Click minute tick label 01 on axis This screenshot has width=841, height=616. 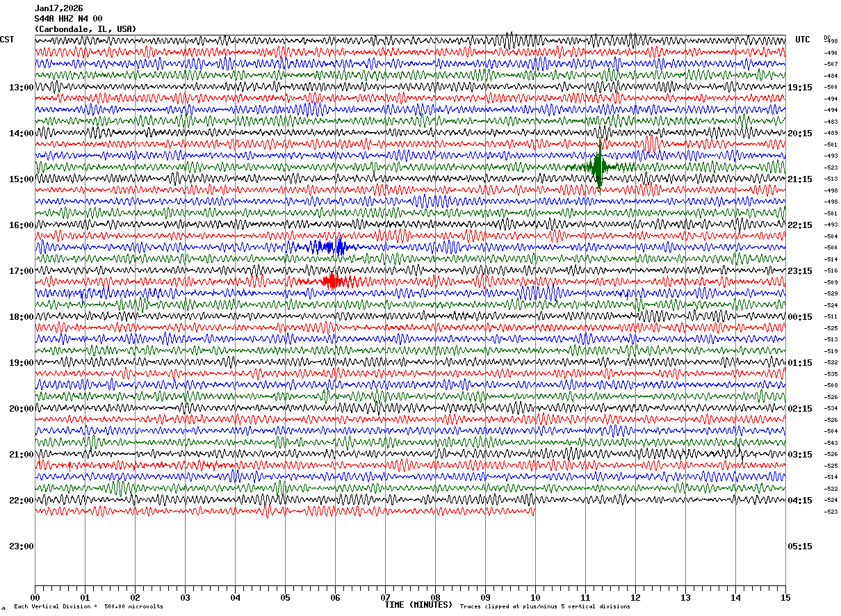tap(85, 598)
